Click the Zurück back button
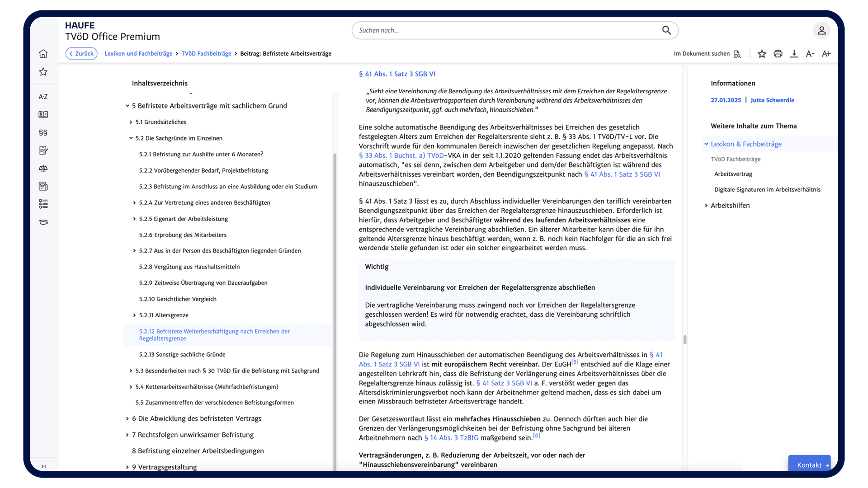The width and height of the screenshot is (868, 488). [81, 53]
